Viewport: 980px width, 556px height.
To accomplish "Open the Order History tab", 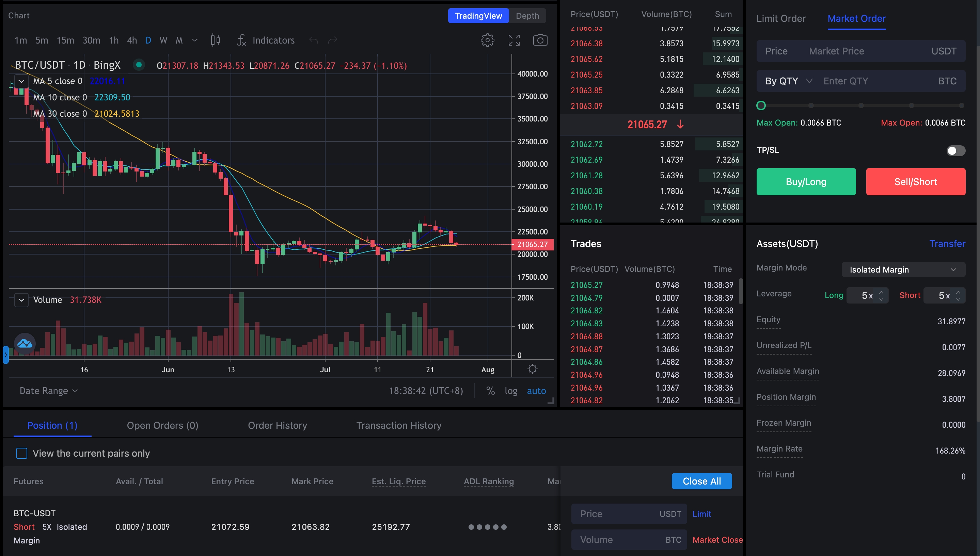I will (x=278, y=425).
